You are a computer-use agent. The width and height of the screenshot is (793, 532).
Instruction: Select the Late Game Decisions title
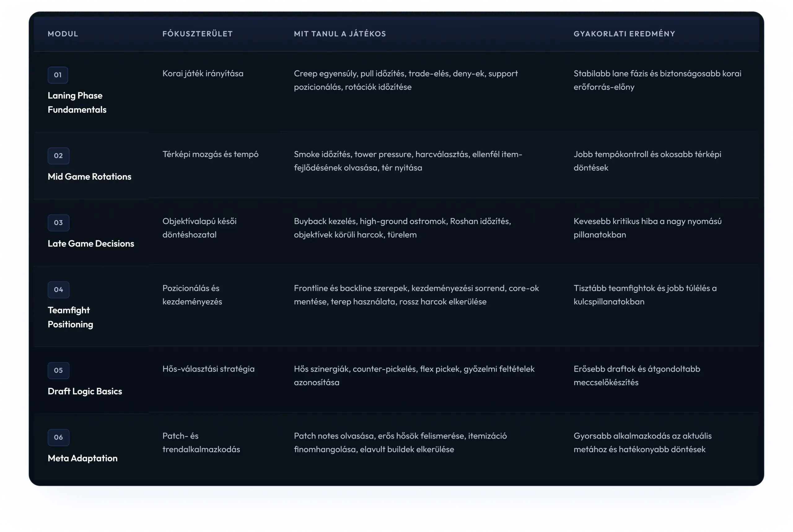tap(90, 244)
